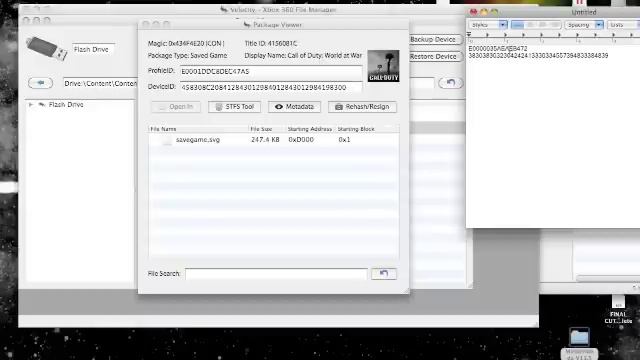Image resolution: width=640 pixels, height=360 pixels.
Task: Expand the Flash Drive tree node
Action: pos(31,105)
